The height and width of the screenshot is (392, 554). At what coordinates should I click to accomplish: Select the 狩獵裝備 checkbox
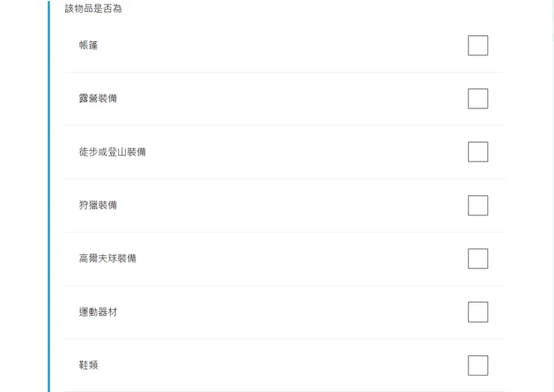(478, 206)
